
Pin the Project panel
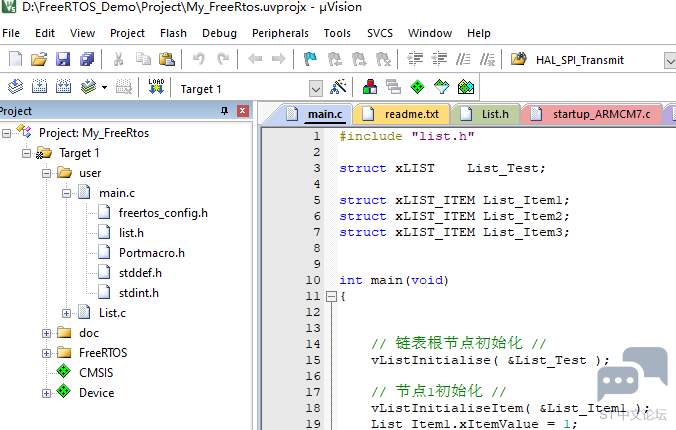[224, 111]
